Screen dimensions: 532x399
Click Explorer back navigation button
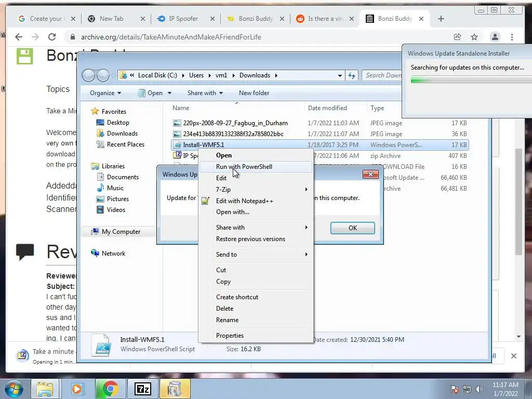[x=88, y=75]
